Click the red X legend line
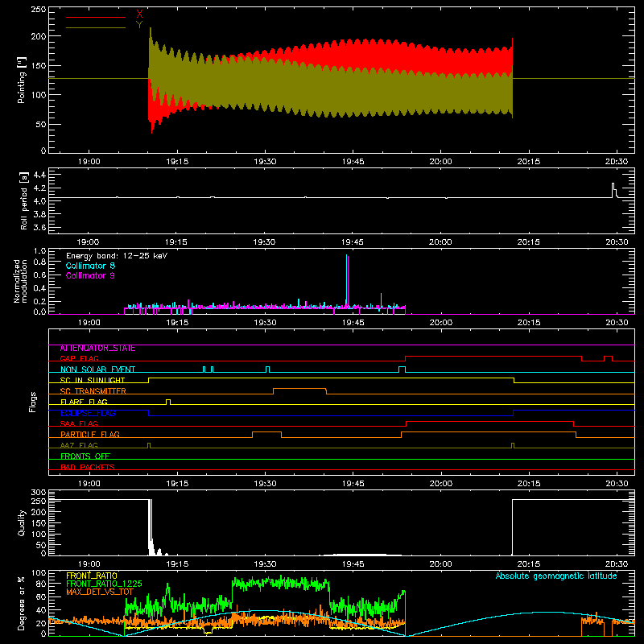 point(96,17)
